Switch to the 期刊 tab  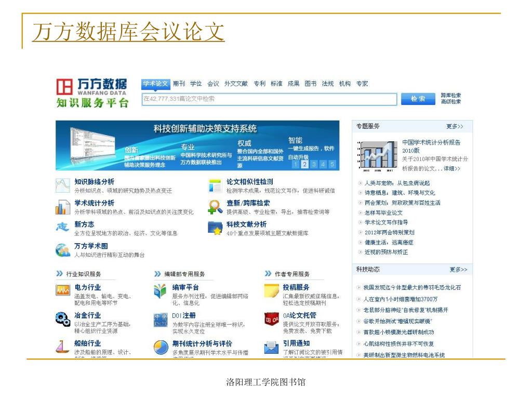click(x=179, y=84)
